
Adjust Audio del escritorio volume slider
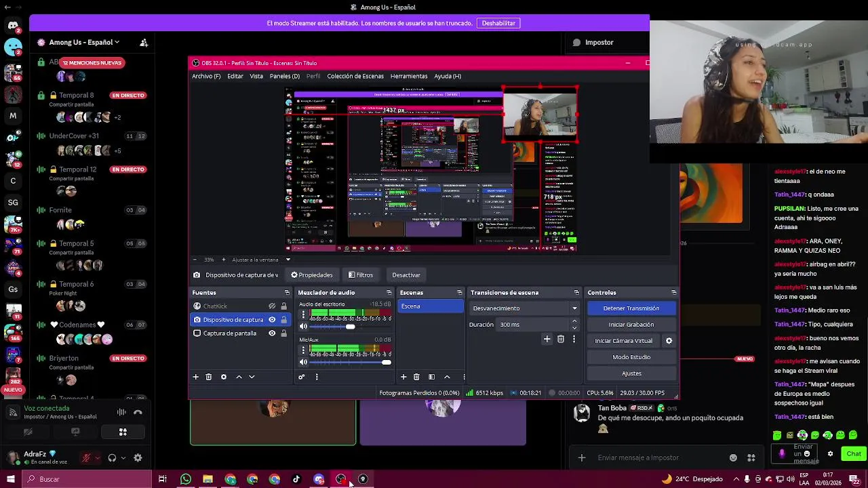pyautogui.click(x=350, y=327)
